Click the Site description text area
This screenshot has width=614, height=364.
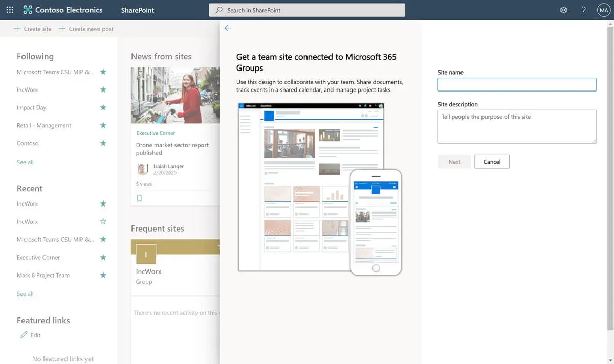pos(517,126)
